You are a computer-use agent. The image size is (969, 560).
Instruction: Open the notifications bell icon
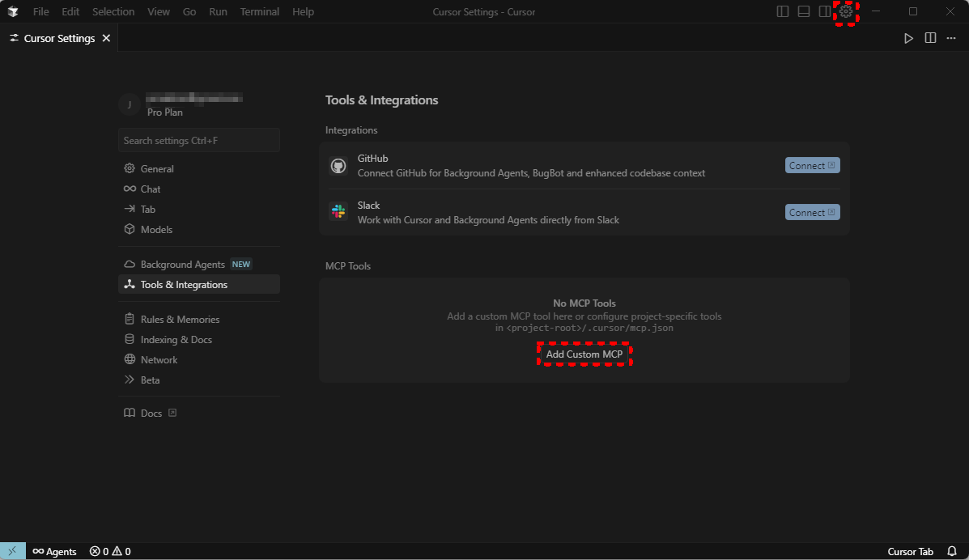click(952, 551)
